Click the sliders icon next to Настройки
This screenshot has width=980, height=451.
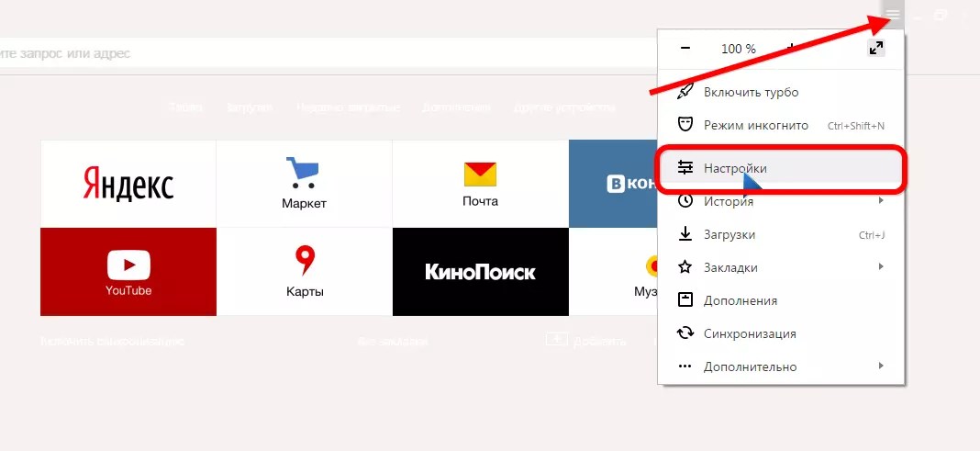[x=685, y=168]
